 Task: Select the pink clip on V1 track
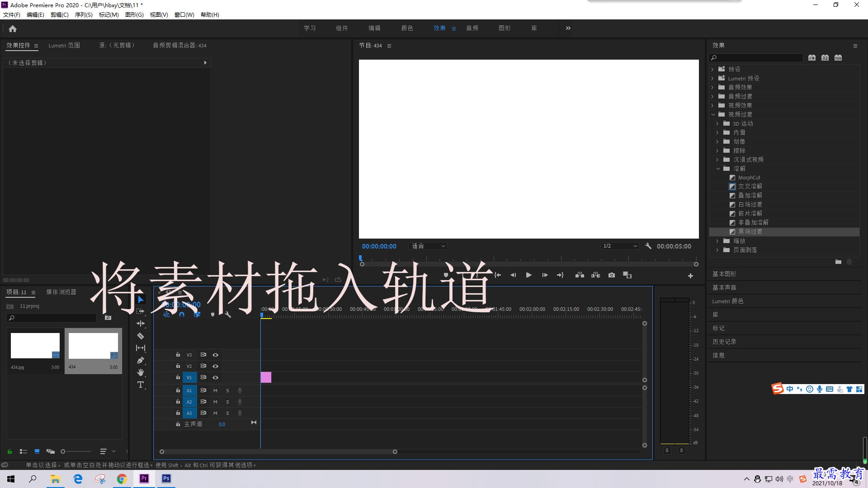tap(266, 377)
